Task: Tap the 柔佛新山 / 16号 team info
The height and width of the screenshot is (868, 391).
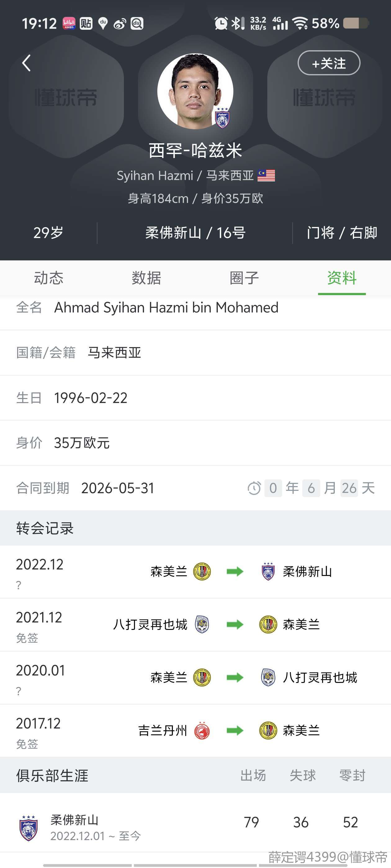Action: tap(195, 233)
